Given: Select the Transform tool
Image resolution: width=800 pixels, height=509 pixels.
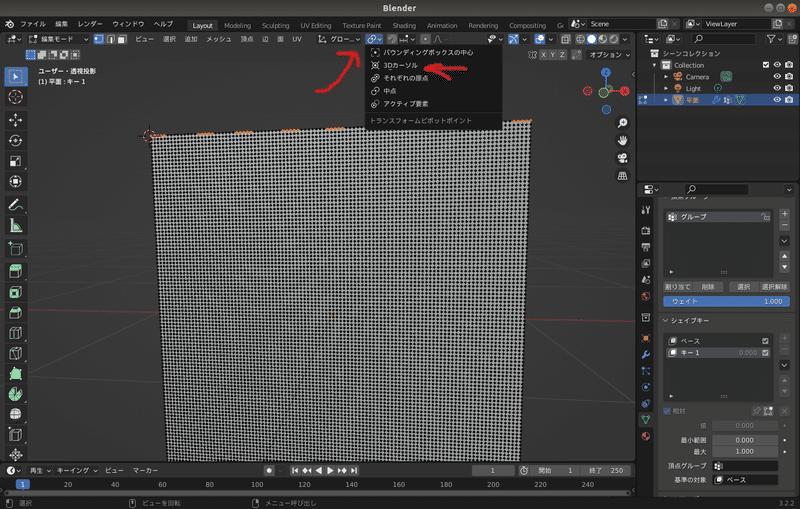Looking at the screenshot, I should click(15, 182).
